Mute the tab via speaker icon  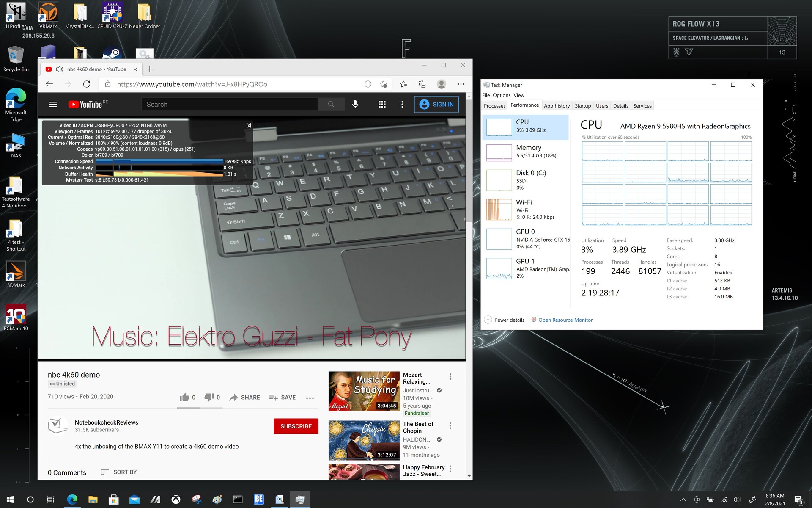(x=60, y=69)
